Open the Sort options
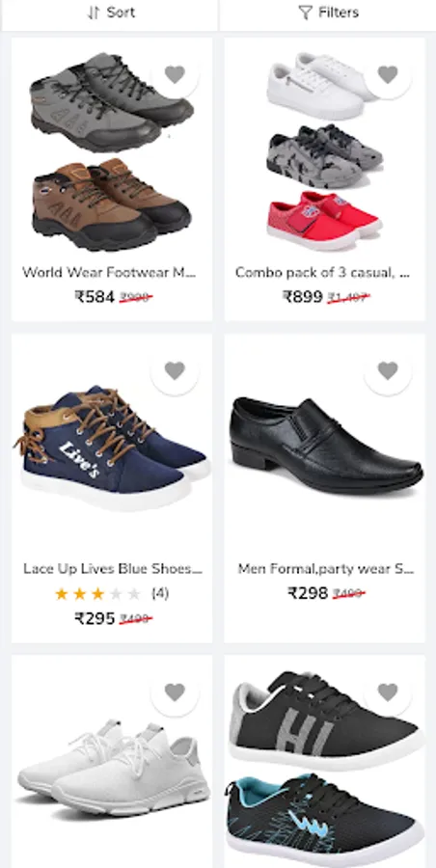Viewport: 436px width, 868px height. click(109, 13)
